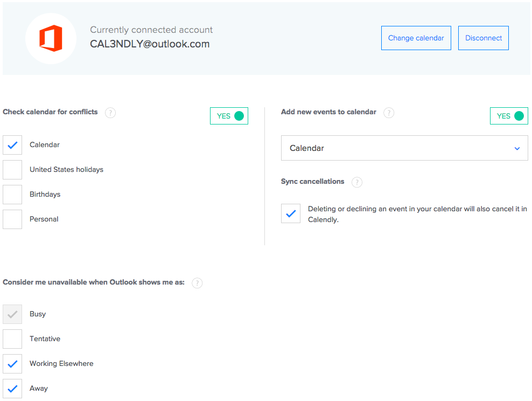The height and width of the screenshot is (401, 532).
Task: Open help for Add new events to calendar
Action: (389, 113)
